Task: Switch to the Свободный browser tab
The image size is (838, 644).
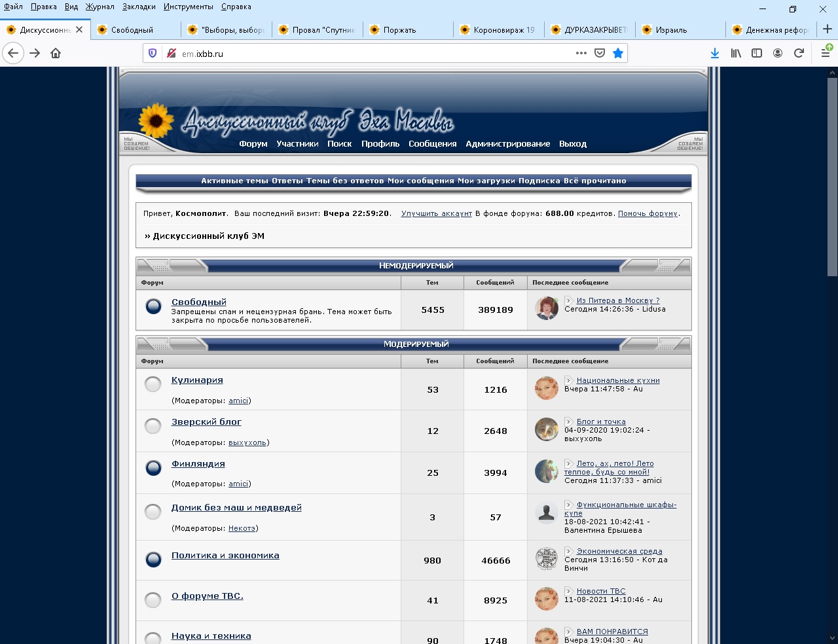Action: (x=136, y=29)
